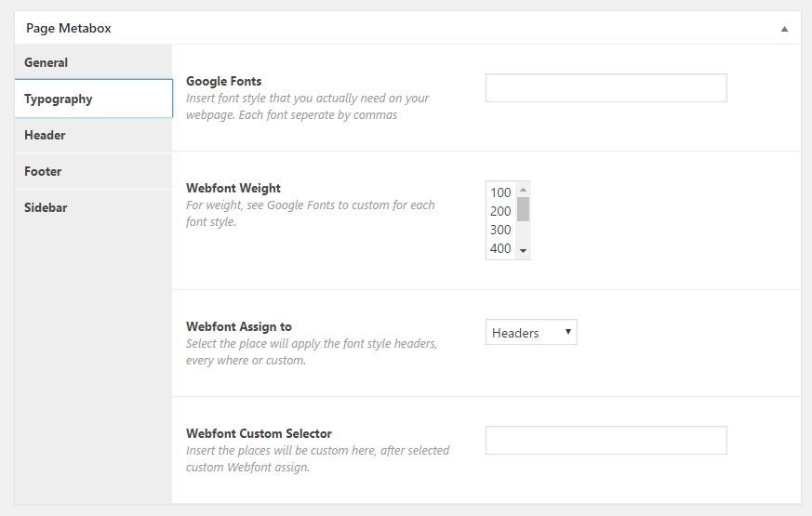Click the Webfont Weight label

click(233, 188)
